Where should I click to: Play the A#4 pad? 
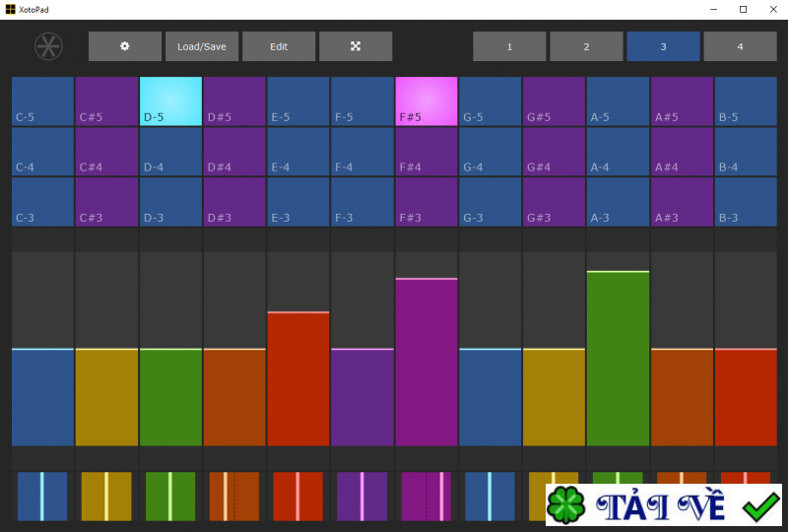click(x=682, y=152)
